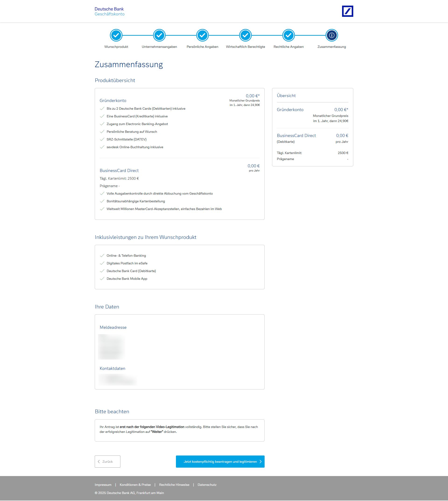This screenshot has height=501, width=448.
Task: Click the Rechtliche Angaben step checkmark circle
Action: point(288,35)
